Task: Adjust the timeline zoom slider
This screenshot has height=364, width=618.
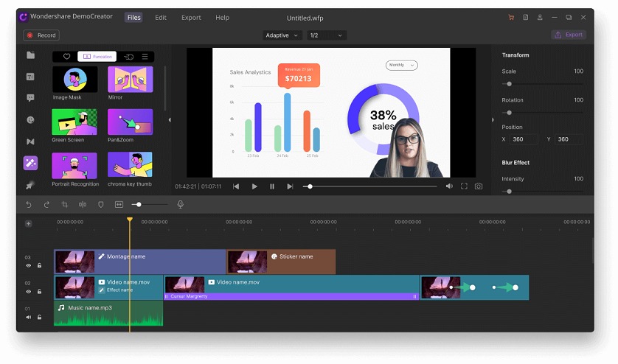Action: click(150, 204)
